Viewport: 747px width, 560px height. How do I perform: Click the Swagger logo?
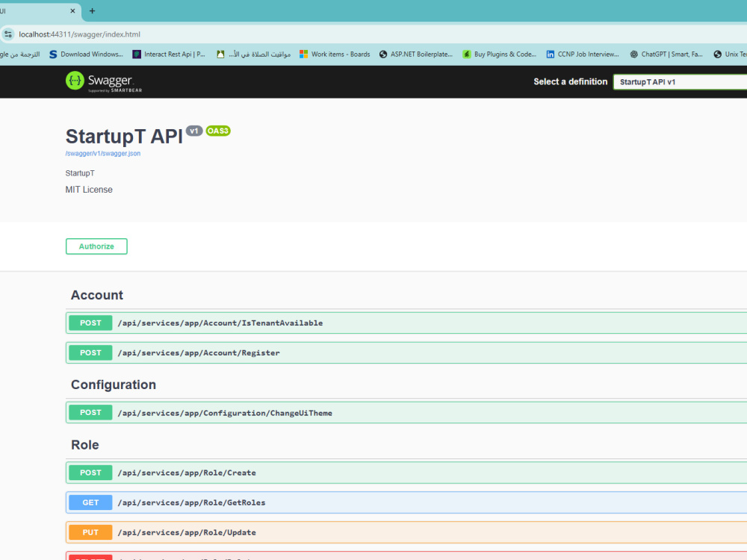[103, 81]
